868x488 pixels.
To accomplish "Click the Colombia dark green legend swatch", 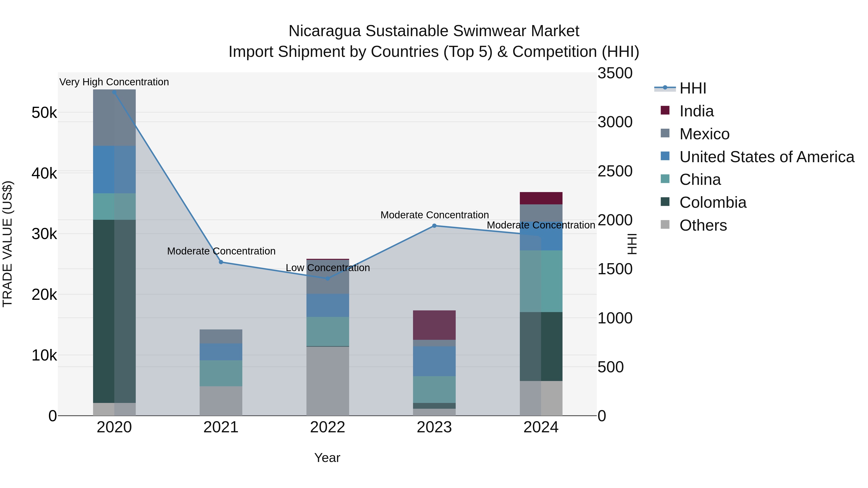I will 665,201.
